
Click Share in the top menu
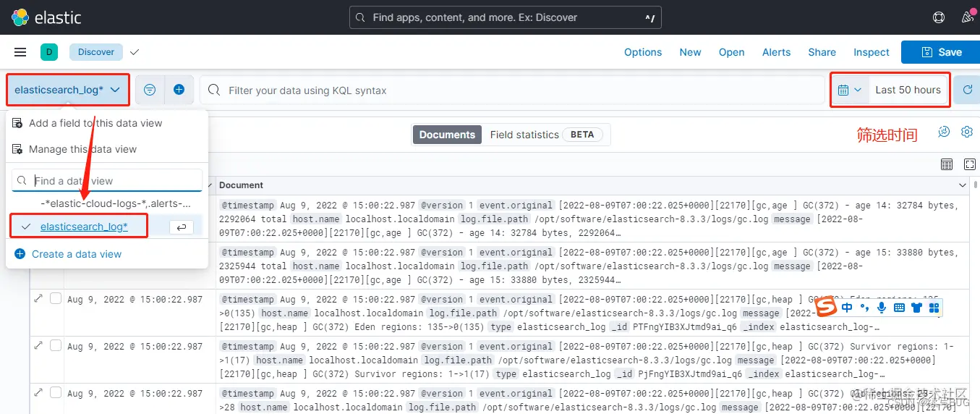click(x=822, y=52)
